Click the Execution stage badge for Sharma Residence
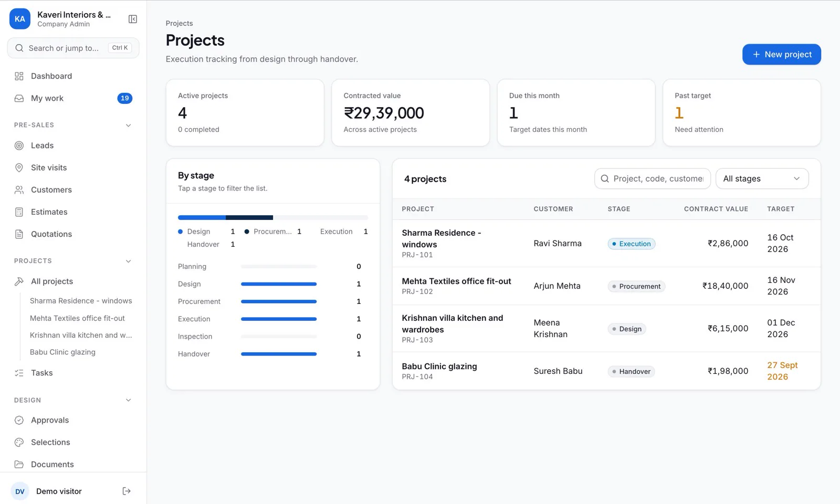The image size is (840, 504). (x=632, y=244)
